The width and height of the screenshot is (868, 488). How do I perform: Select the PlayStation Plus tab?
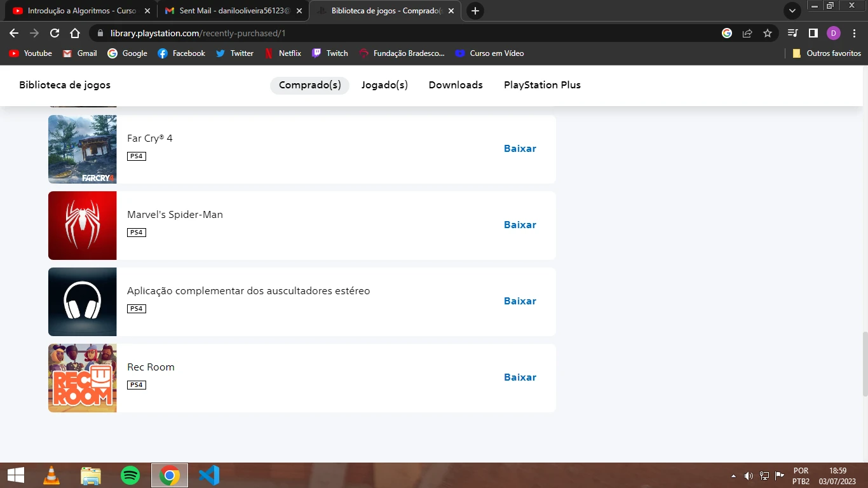(542, 85)
